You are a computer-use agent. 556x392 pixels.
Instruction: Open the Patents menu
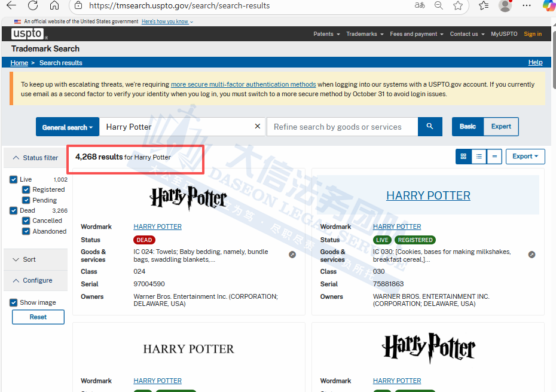click(326, 34)
